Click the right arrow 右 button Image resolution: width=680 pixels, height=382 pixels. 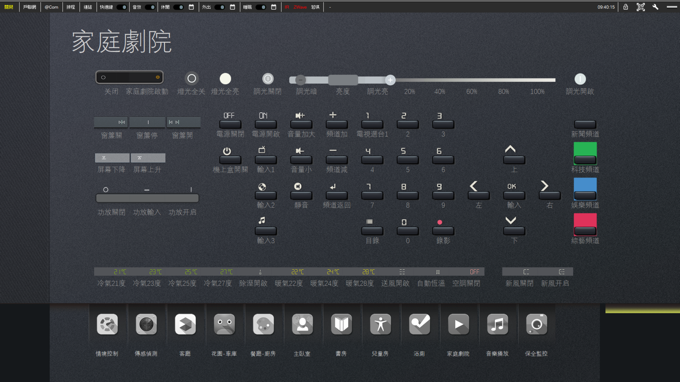tap(549, 196)
